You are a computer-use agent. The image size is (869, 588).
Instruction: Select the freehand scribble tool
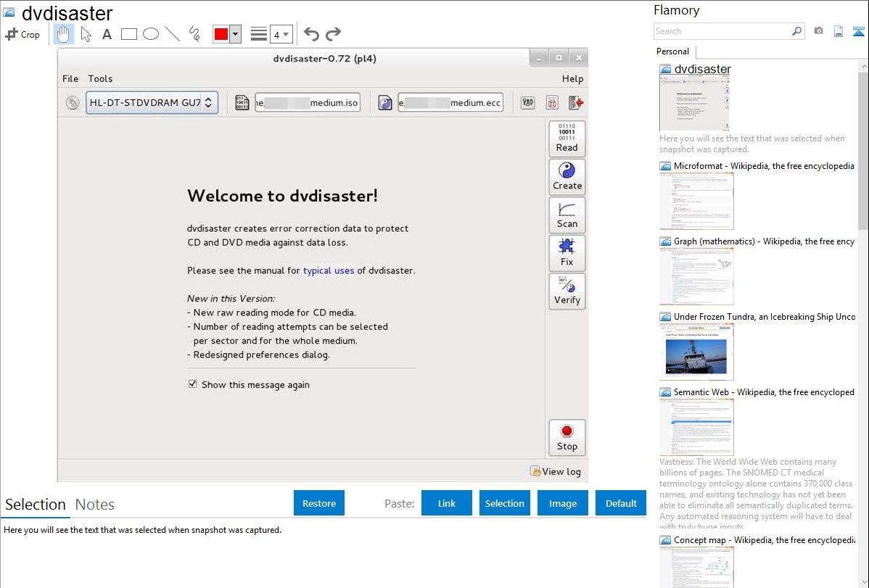[194, 34]
